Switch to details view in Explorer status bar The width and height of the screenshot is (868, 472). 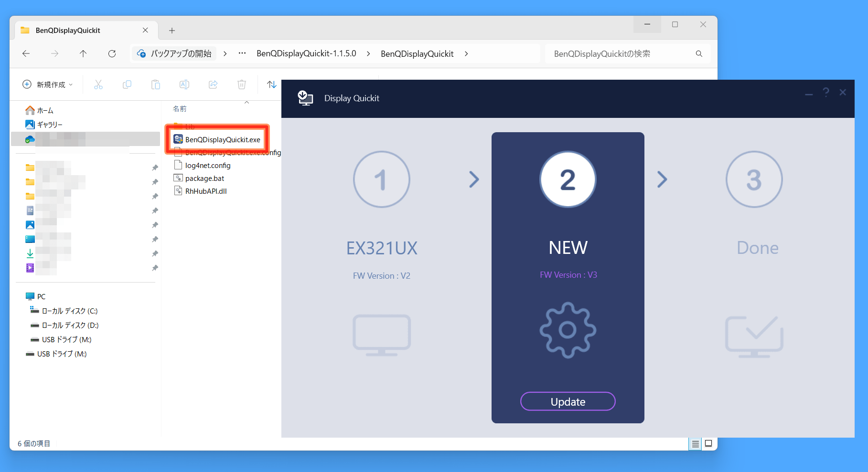pyautogui.click(x=695, y=444)
